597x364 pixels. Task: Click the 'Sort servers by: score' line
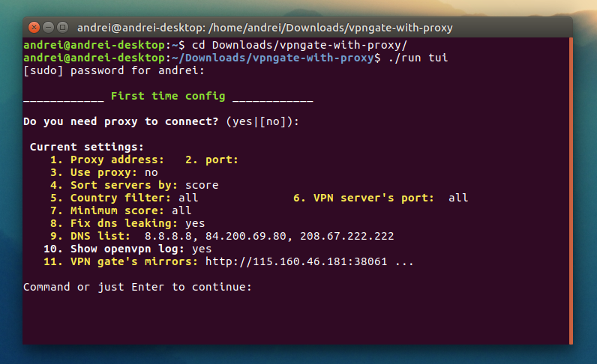(135, 185)
